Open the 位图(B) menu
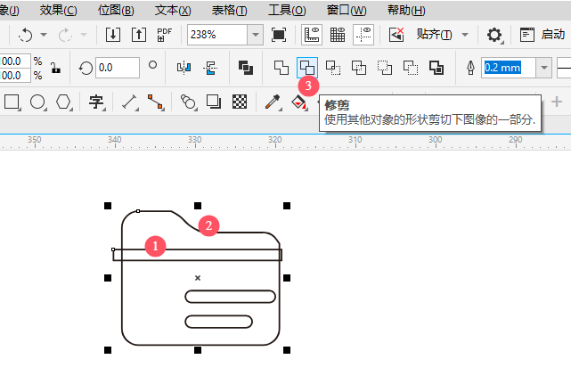571x392 pixels. click(116, 10)
